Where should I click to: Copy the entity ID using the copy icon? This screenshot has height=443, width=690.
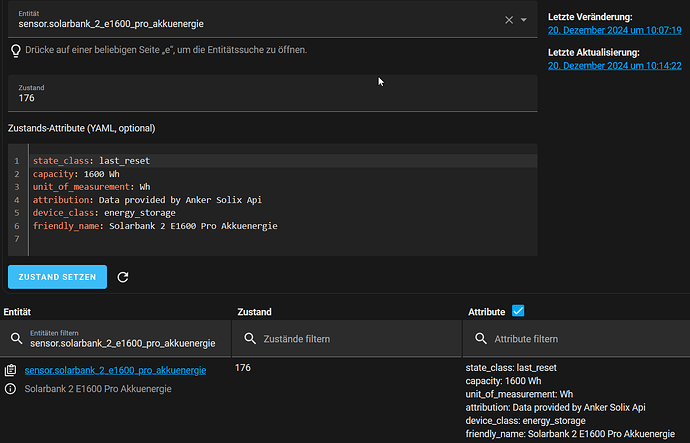10,371
